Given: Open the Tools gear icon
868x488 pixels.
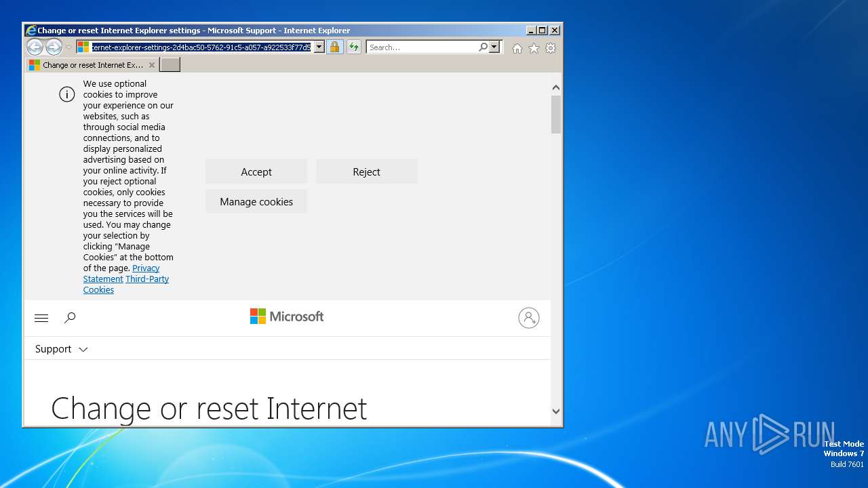Looking at the screenshot, I should click(551, 48).
